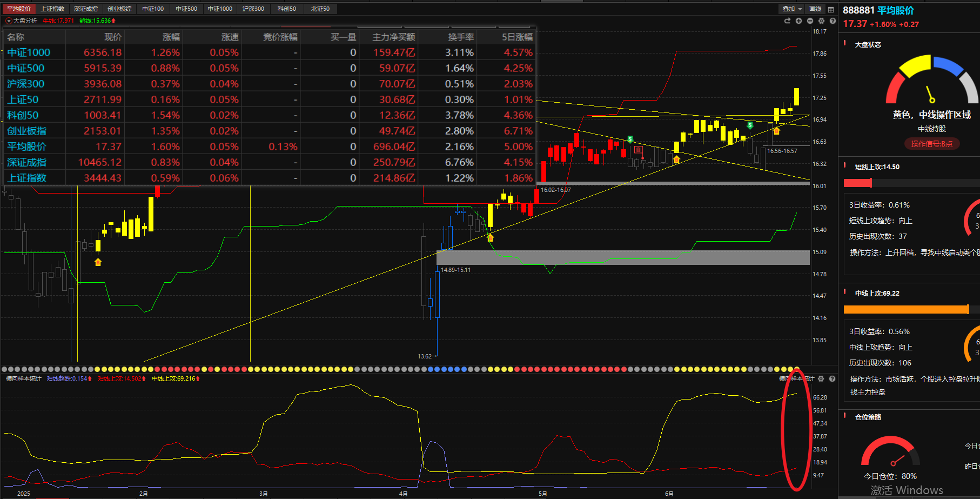Toggle the grid layout icon beside 画线
Viewport: 980px width, 499px height.
click(x=831, y=9)
